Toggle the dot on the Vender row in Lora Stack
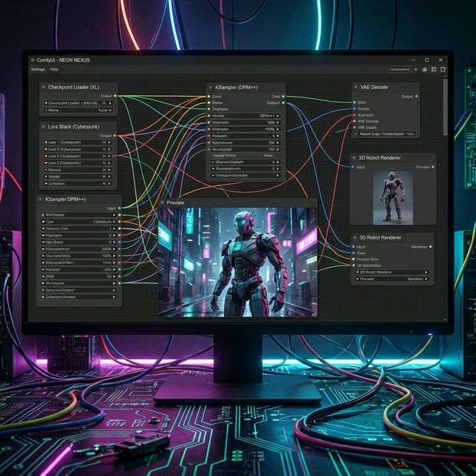The image size is (476, 476). click(46, 177)
